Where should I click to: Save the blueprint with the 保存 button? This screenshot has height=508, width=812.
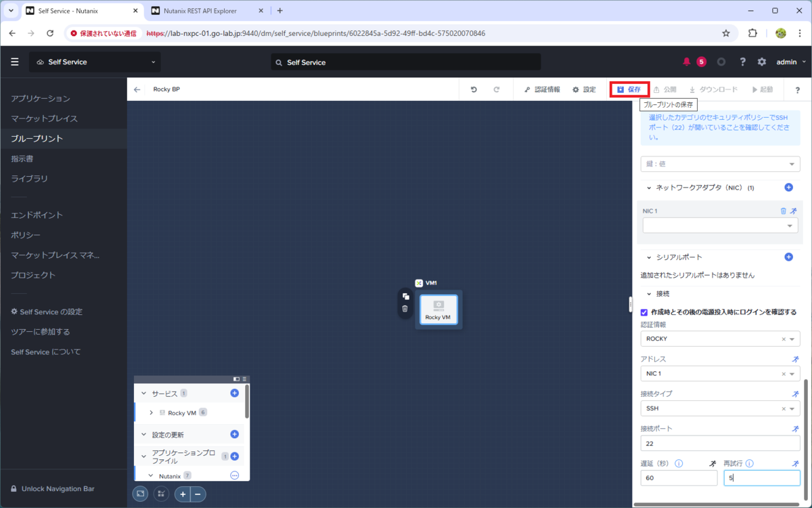click(629, 89)
